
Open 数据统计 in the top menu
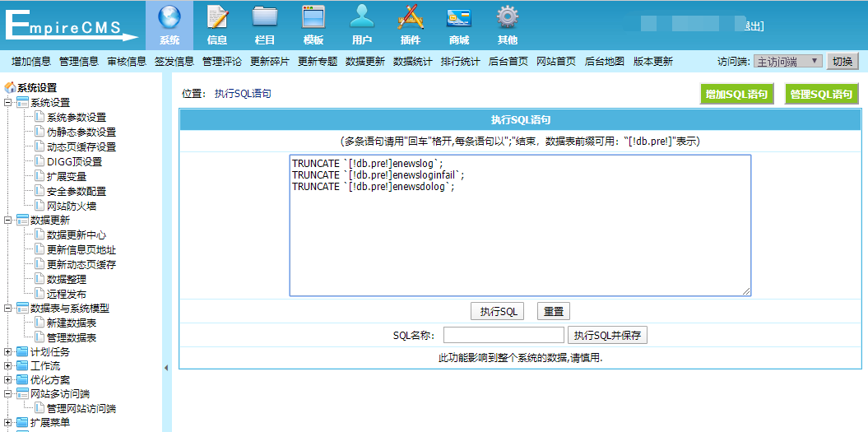(412, 62)
